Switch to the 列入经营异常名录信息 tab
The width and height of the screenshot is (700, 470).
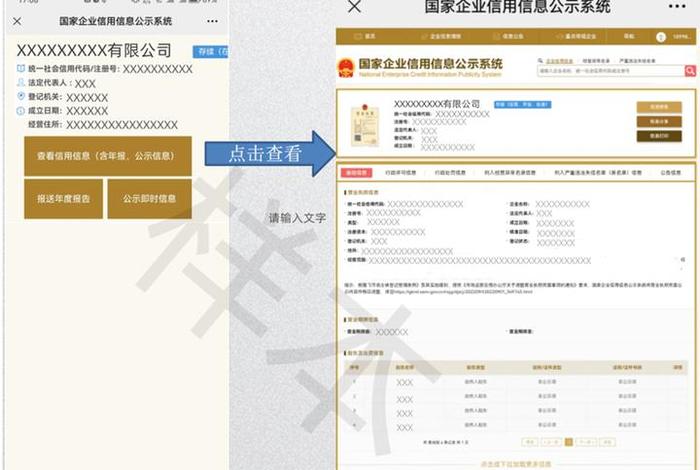[x=510, y=172]
